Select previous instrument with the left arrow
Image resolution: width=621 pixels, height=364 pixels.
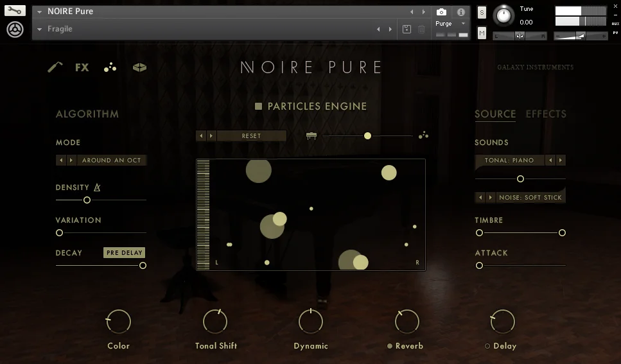tap(412, 12)
